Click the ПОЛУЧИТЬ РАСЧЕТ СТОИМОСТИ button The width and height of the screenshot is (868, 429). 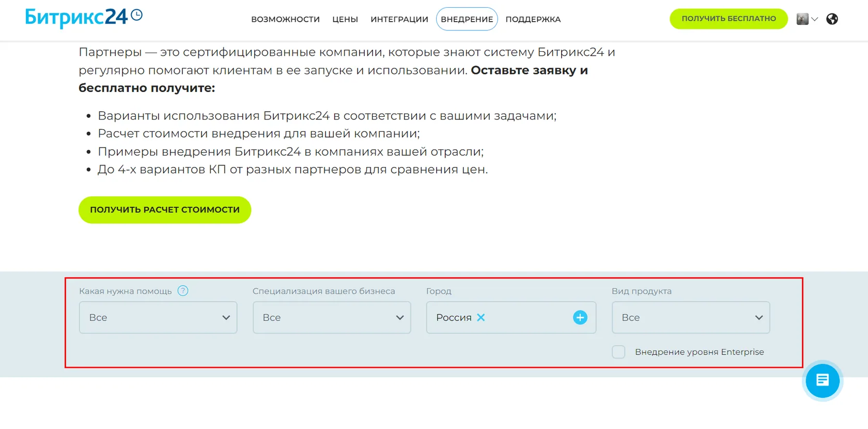[x=165, y=210]
